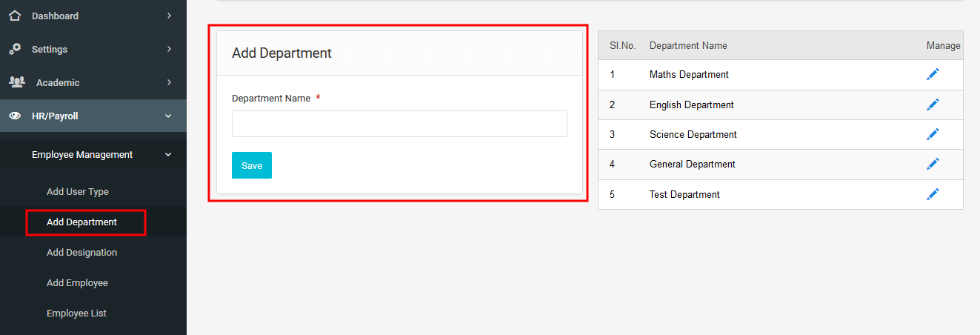The height and width of the screenshot is (335, 980).
Task: Click the Settings gears icon
Action: [x=15, y=49]
